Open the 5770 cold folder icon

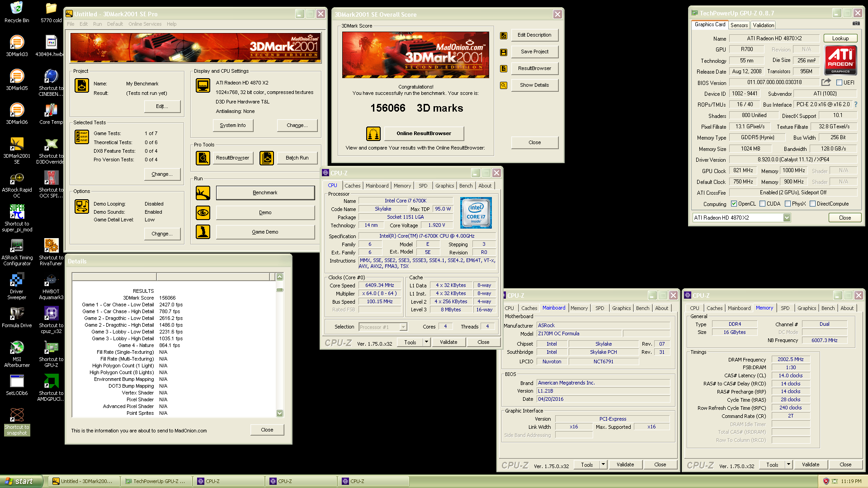[x=51, y=12]
